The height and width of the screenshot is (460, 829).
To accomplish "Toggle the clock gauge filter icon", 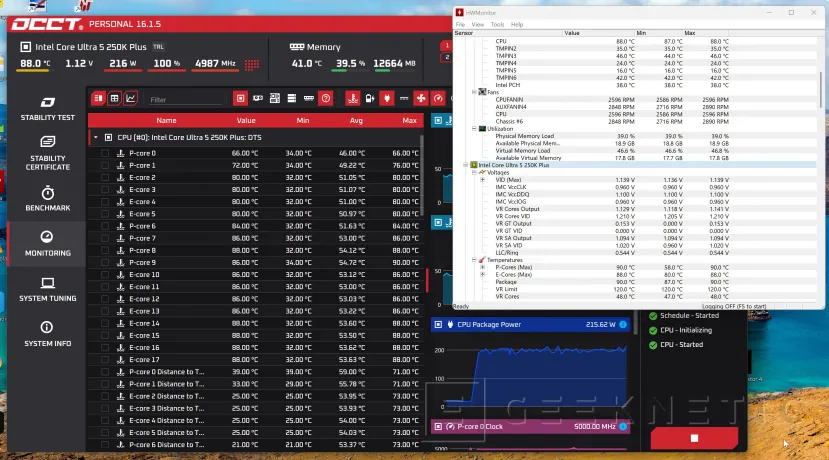I will [438, 98].
